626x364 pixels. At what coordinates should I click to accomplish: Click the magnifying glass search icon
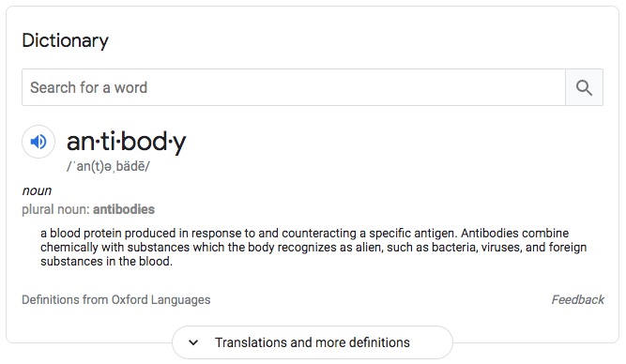pos(584,87)
